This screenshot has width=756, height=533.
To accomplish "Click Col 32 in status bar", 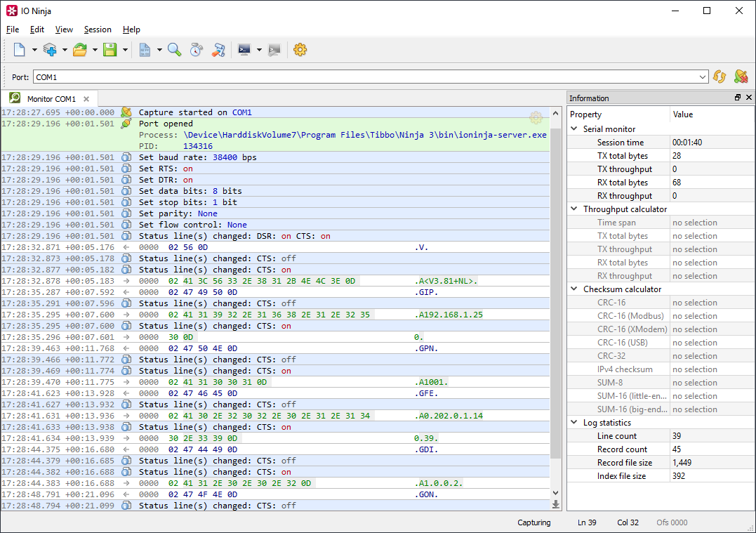I will click(x=628, y=522).
